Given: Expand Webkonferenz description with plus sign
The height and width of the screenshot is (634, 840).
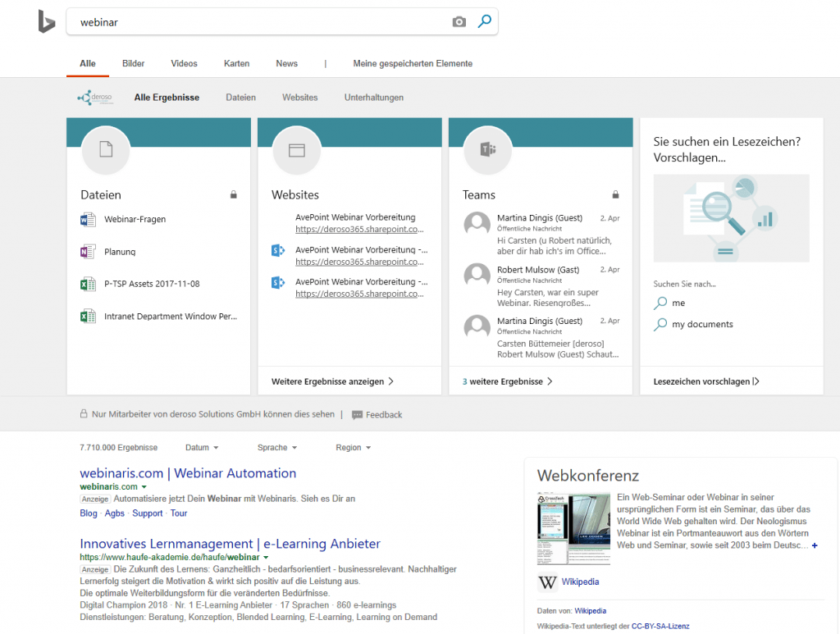Looking at the screenshot, I should pos(815,545).
